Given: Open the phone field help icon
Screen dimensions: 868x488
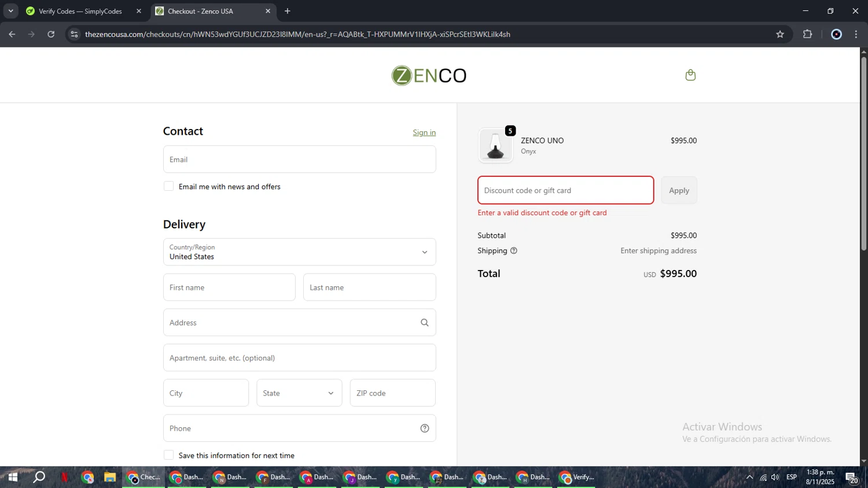Looking at the screenshot, I should 425,428.
